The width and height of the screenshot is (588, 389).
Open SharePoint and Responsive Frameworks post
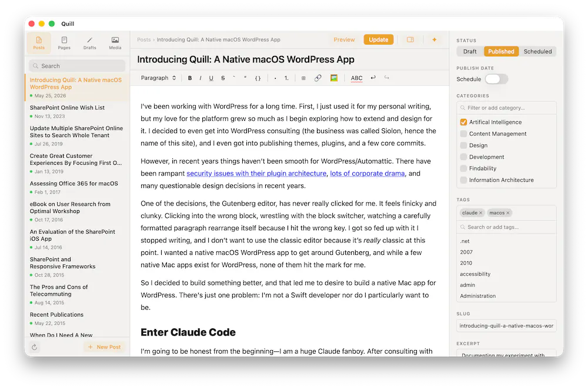[77, 267]
